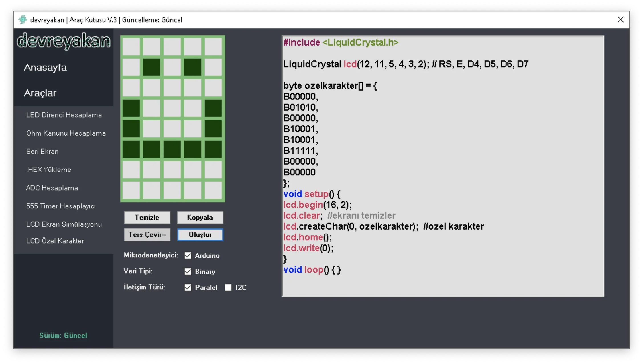The height and width of the screenshot is (364, 643).
Task: Select Ohm Kanunu Hesaplama
Action: coord(66,133)
